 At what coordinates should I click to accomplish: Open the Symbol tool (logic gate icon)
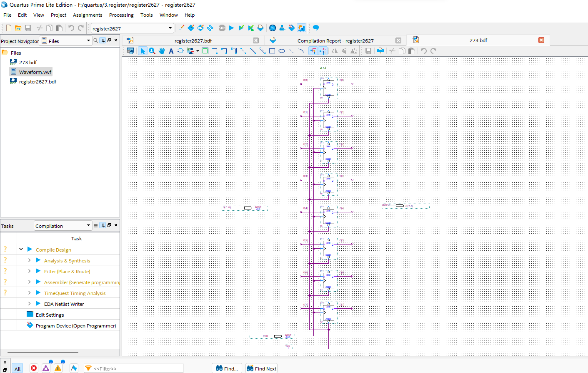(180, 51)
